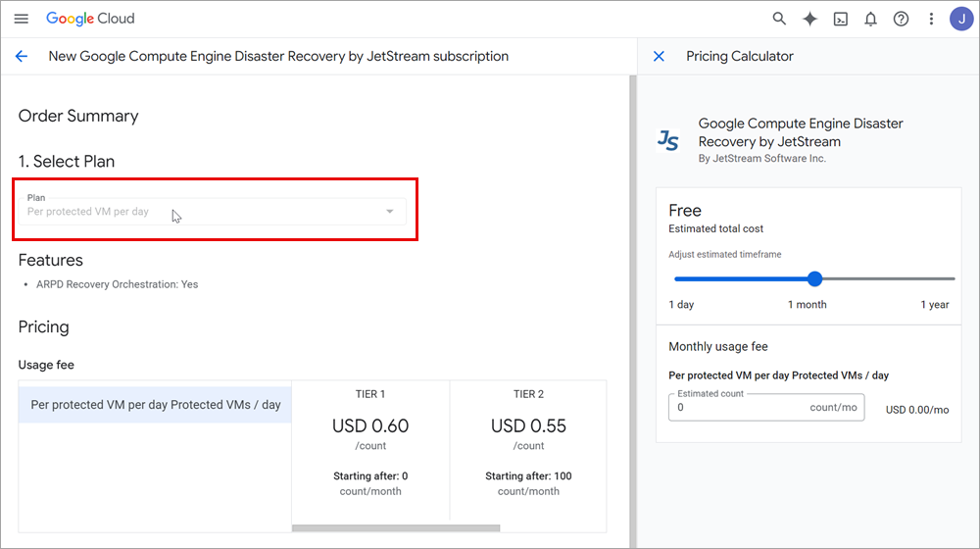Close the Pricing Calculator panel
Screen dimensions: 980x549
659,56
